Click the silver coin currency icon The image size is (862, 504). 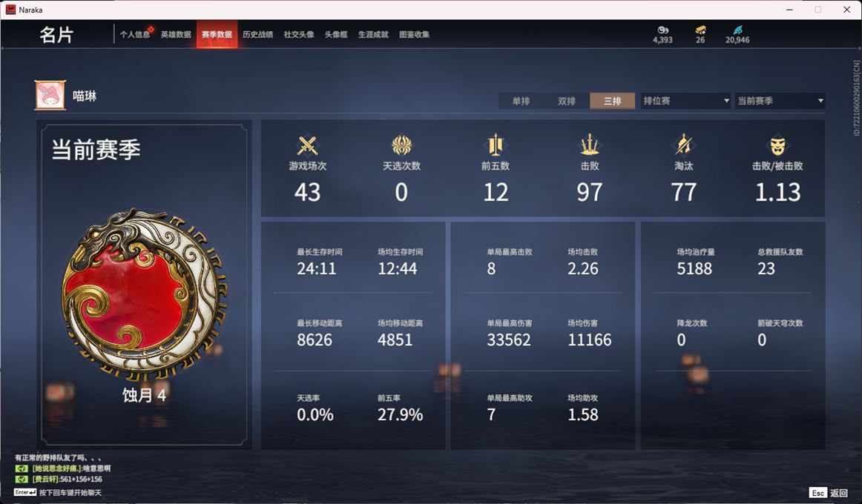tap(662, 30)
